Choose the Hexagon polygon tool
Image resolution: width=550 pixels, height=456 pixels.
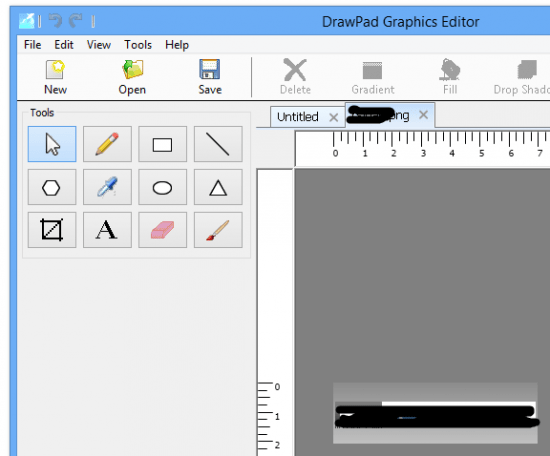[x=52, y=187]
